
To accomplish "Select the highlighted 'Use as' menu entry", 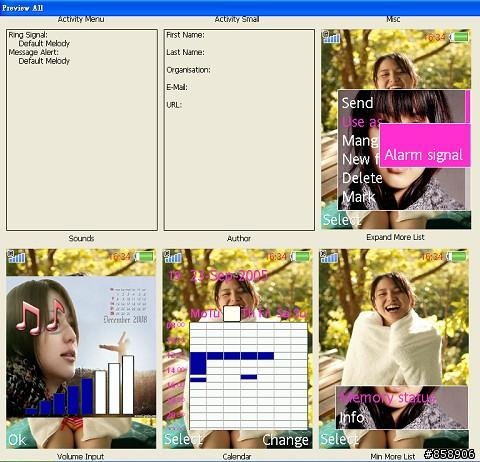I will (x=361, y=122).
